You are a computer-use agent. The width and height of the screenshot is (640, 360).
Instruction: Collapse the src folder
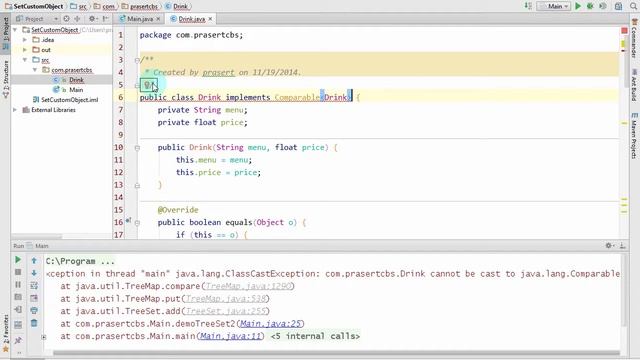coord(25,60)
